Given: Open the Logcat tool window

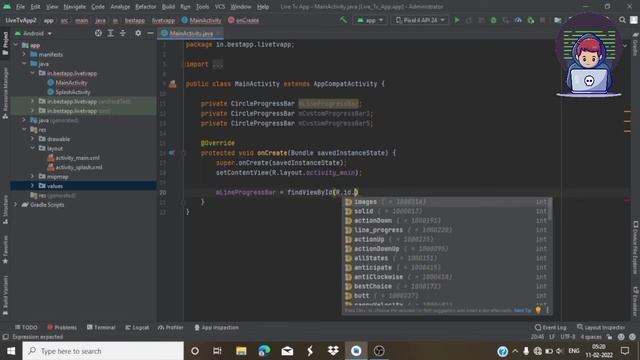Looking at the screenshot, I should point(137,327).
